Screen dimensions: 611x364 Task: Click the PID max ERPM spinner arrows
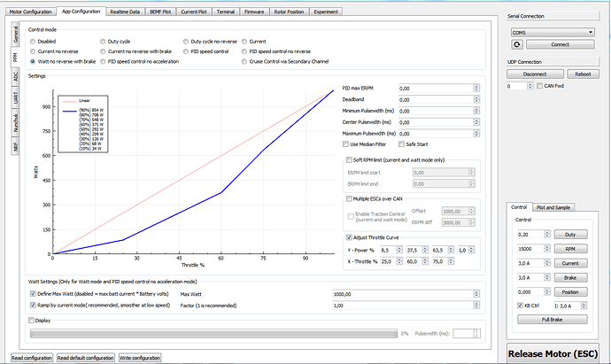(477, 89)
